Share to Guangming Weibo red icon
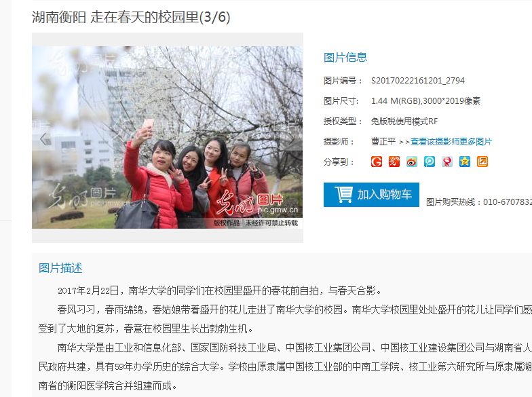 coord(394,162)
